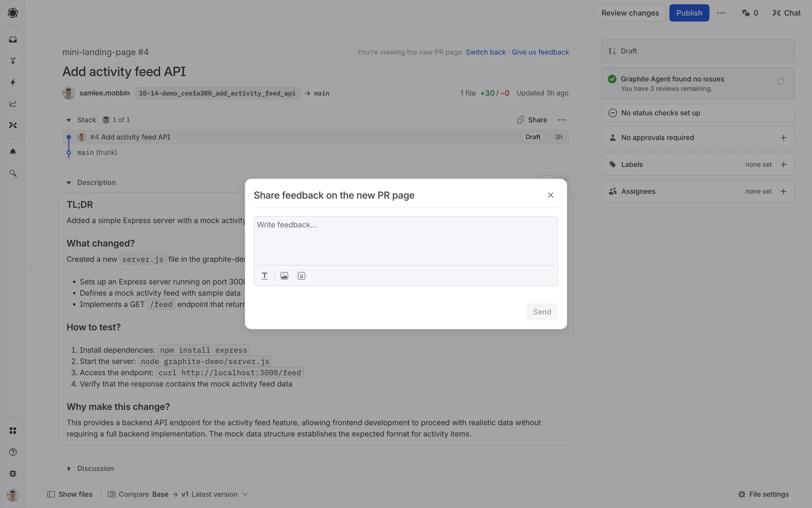Collapse the Stack section
The image size is (812, 508).
[69, 120]
